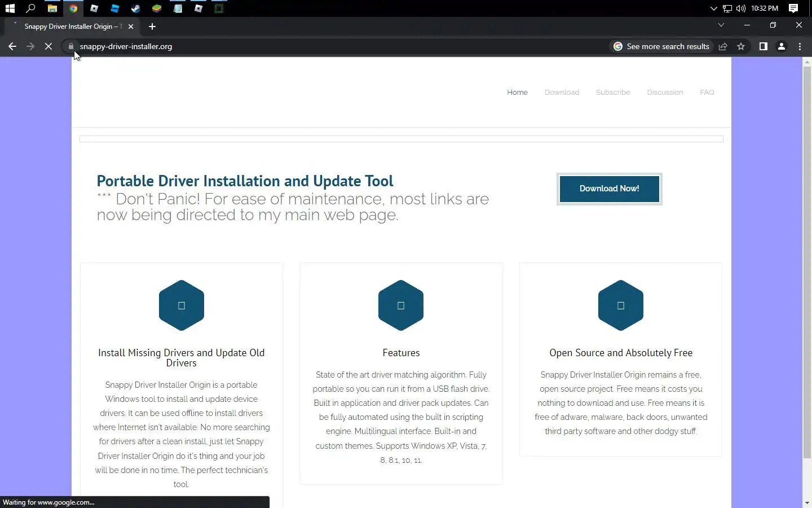Open the network status tray icon
Image resolution: width=812 pixels, height=508 pixels.
[727, 8]
